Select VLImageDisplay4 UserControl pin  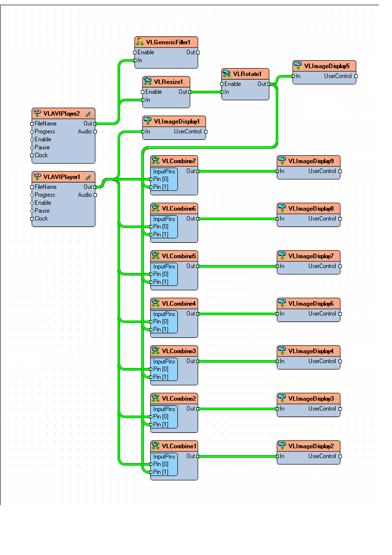[x=340, y=361]
